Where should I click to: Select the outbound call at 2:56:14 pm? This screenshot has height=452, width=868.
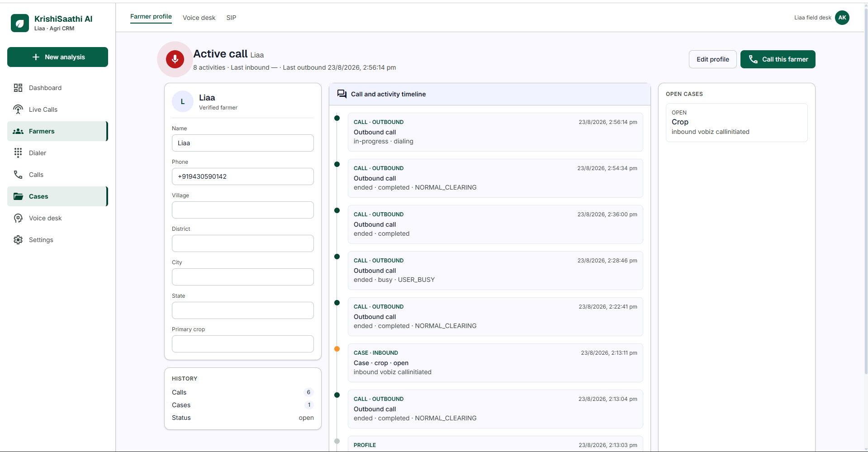pyautogui.click(x=495, y=132)
